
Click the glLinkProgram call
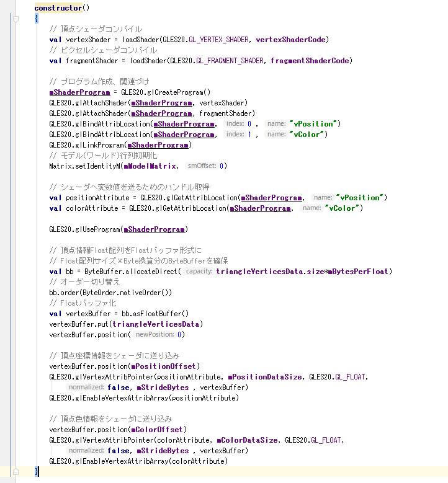click(120, 145)
